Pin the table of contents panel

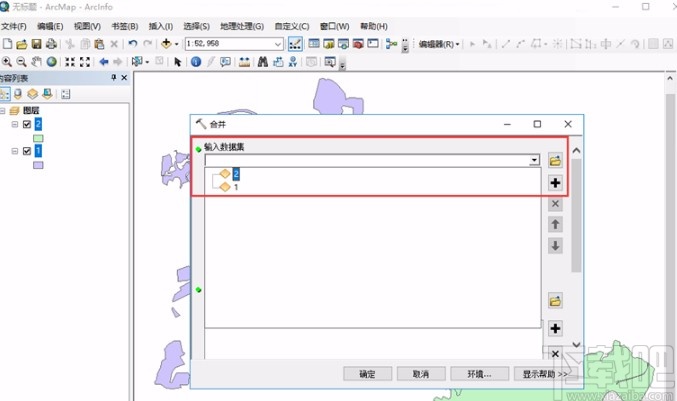click(x=114, y=78)
